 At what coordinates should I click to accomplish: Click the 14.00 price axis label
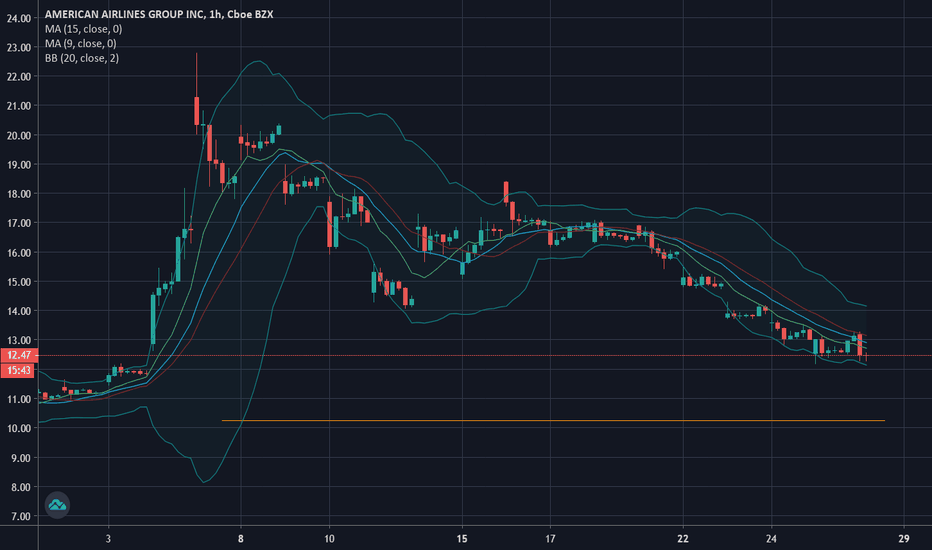click(19, 311)
